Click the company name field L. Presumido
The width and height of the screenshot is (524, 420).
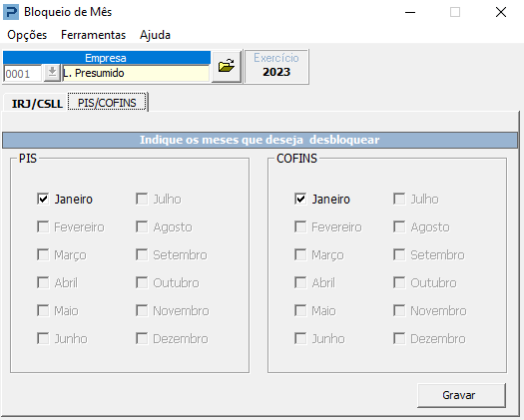point(136,73)
